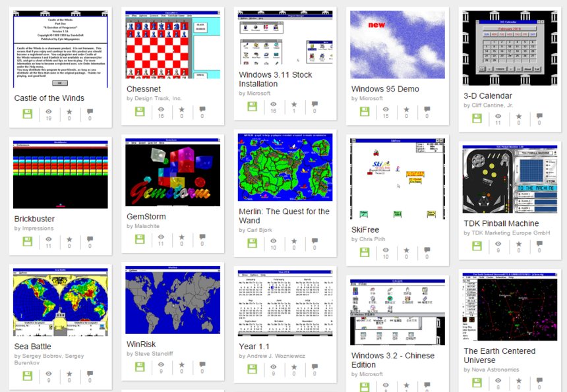Click the floppy disk icon under WinRisk
This screenshot has width=567, height=392.
[x=140, y=366]
